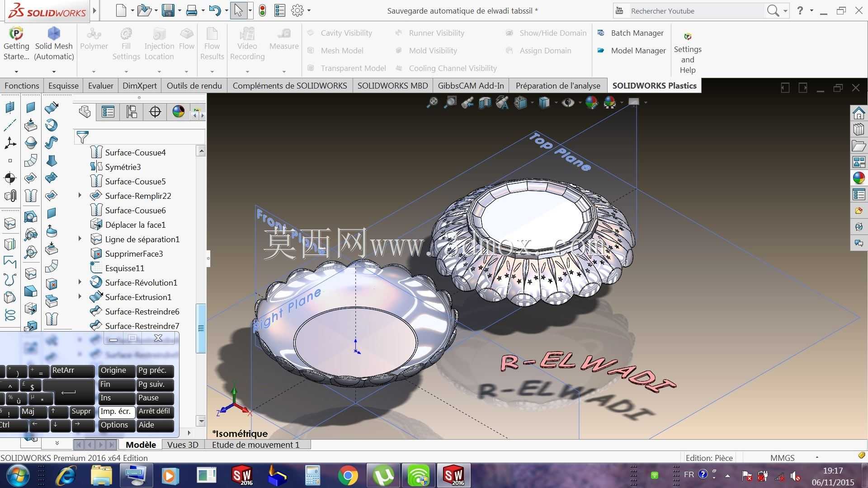Toggle Show/Hide Domain
Image resolution: width=868 pixels, height=488 pixels.
[546, 33]
